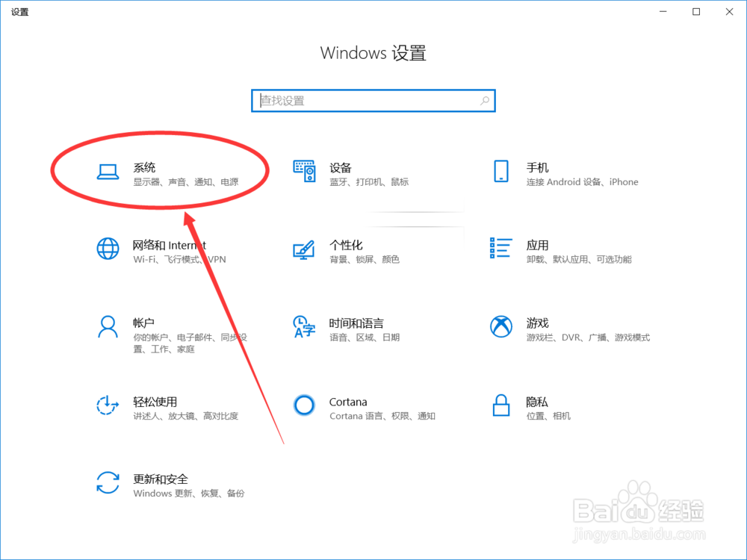This screenshot has width=747, height=560.
Task: Select the 系统 category title
Action: click(144, 167)
